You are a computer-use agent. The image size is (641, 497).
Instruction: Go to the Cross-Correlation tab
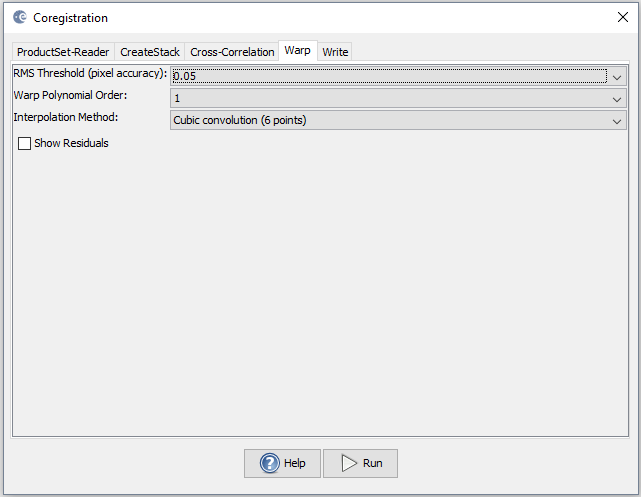click(x=232, y=52)
